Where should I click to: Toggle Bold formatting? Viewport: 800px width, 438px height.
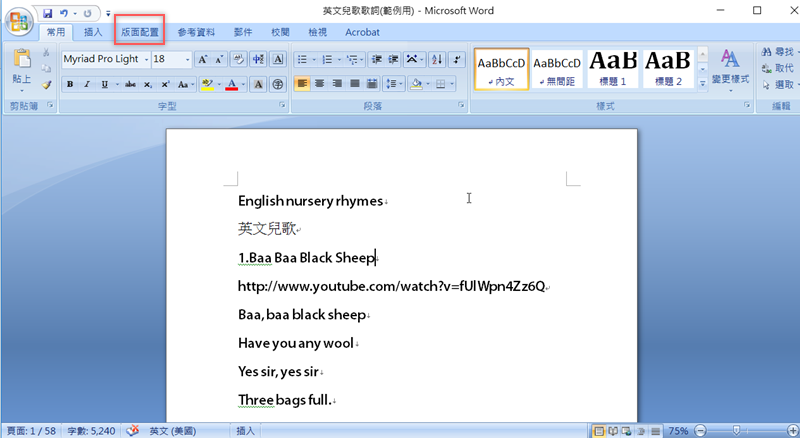pyautogui.click(x=71, y=84)
